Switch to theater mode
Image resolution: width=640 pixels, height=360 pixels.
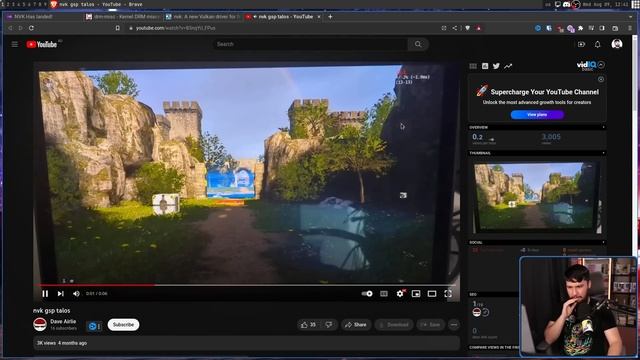pyautogui.click(x=432, y=293)
